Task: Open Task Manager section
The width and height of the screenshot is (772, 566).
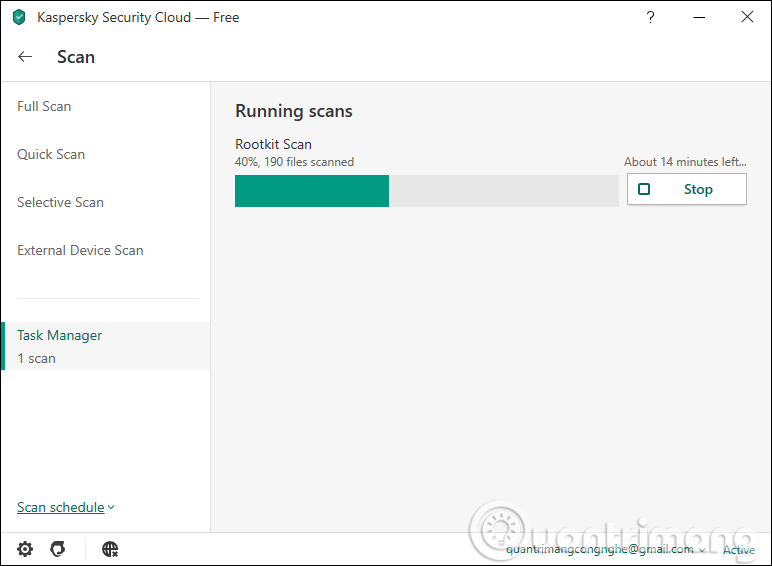Action: click(x=106, y=346)
